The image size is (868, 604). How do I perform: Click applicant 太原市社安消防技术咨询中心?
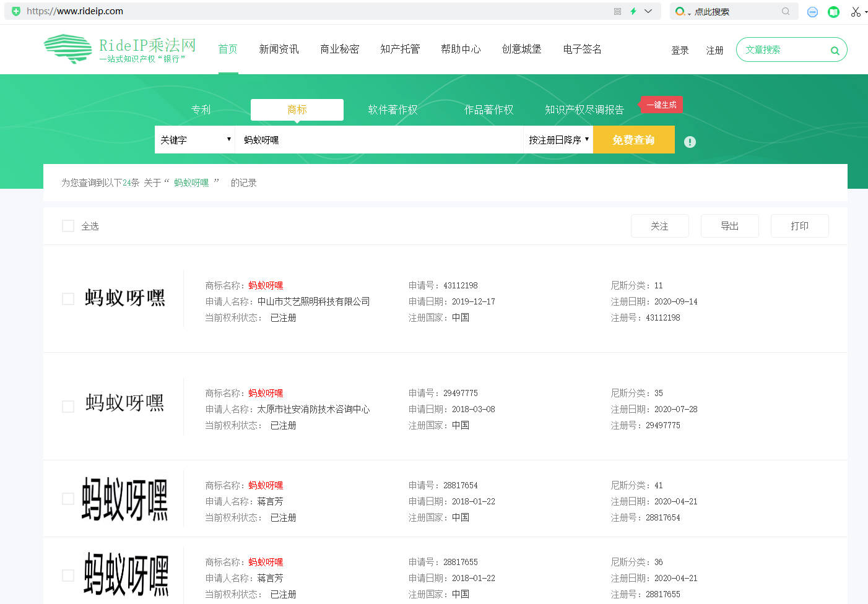click(313, 409)
